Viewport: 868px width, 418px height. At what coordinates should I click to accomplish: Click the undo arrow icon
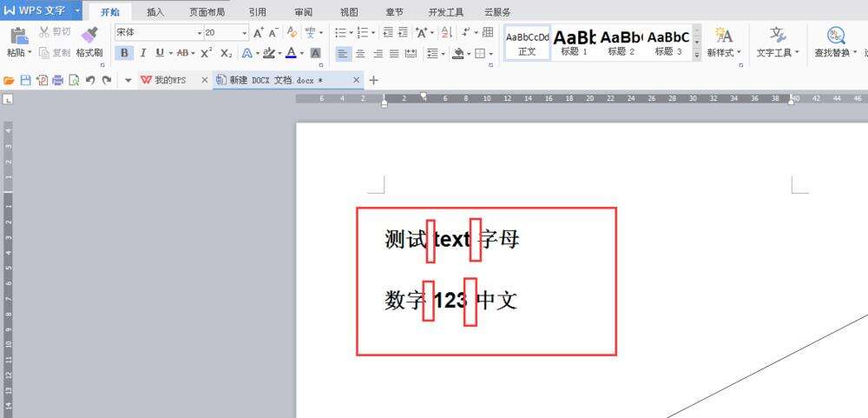point(90,80)
